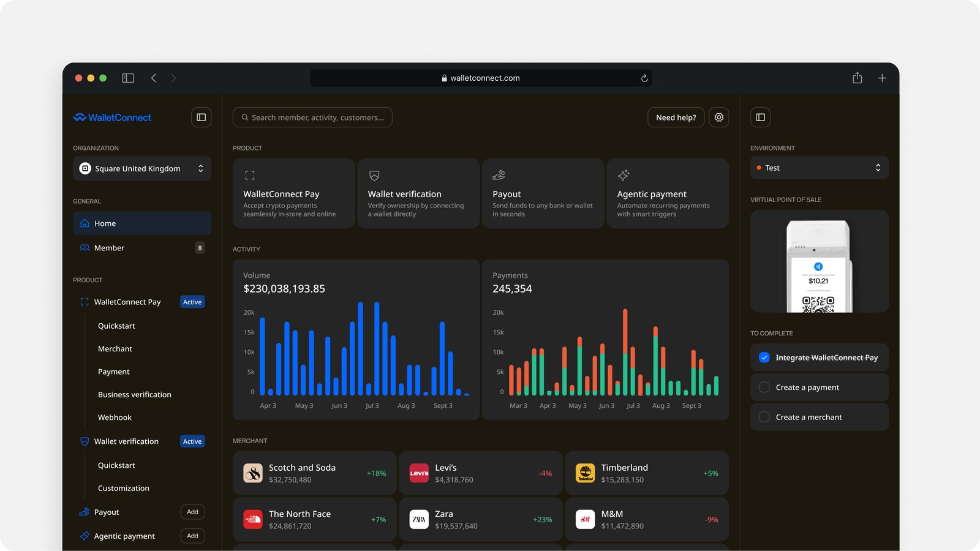Click Active badge on Wallet verification

[192, 441]
